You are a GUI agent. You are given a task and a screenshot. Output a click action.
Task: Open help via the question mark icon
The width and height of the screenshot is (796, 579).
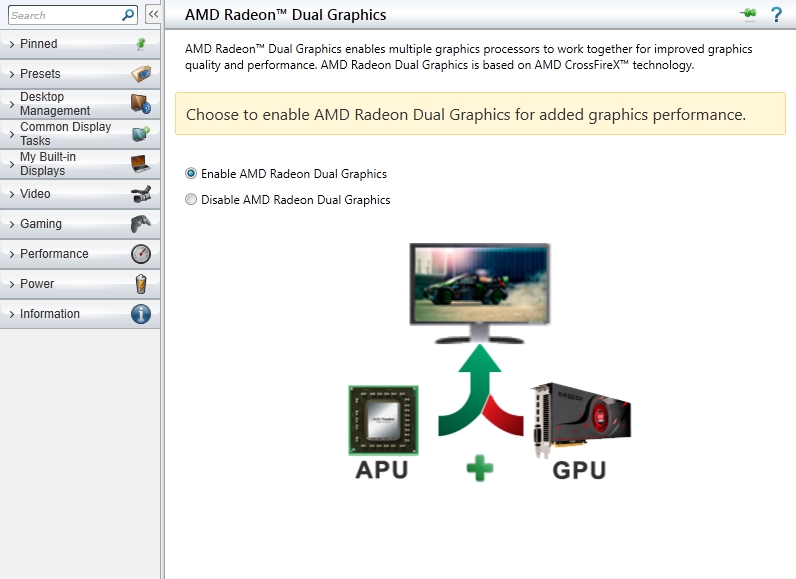coord(776,14)
